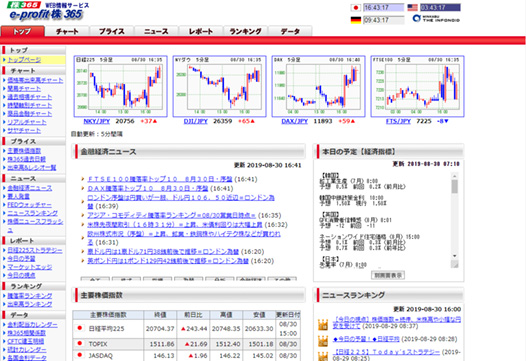Open トップページ in the sidebar
The width and height of the screenshot is (526, 361).
[24, 60]
